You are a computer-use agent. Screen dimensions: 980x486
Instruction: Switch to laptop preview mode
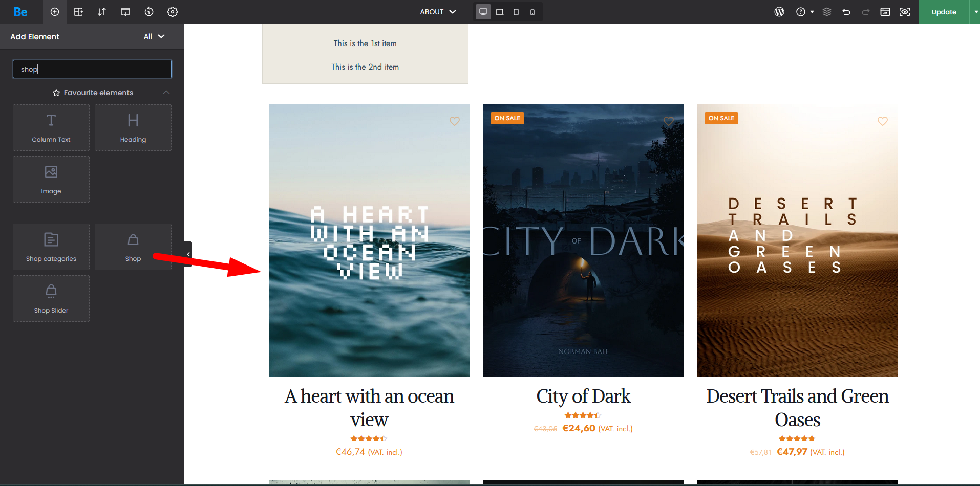(500, 12)
